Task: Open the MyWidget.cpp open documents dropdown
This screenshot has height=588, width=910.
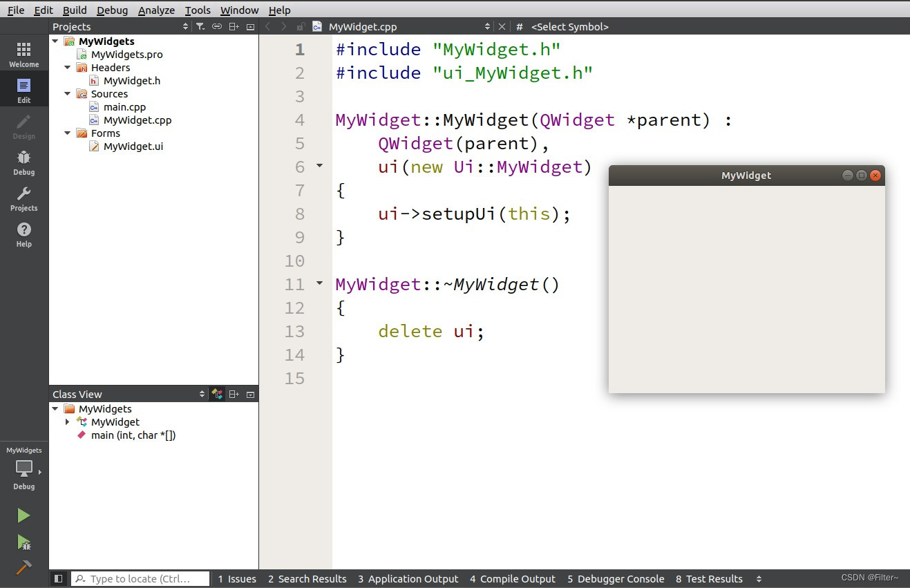Action: [x=488, y=26]
